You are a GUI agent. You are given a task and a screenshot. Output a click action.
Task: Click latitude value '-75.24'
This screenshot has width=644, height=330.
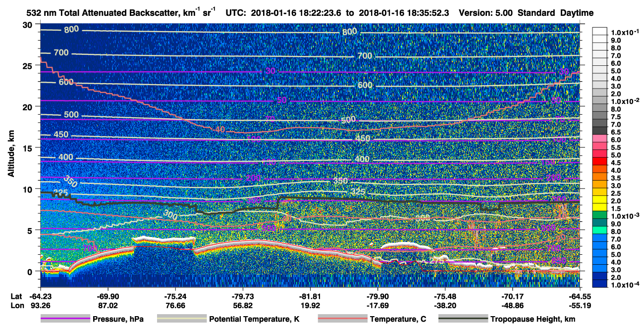(175, 297)
